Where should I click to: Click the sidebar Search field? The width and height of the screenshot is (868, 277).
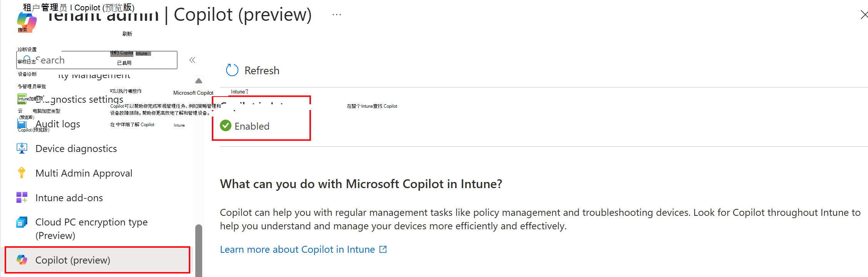(97, 60)
